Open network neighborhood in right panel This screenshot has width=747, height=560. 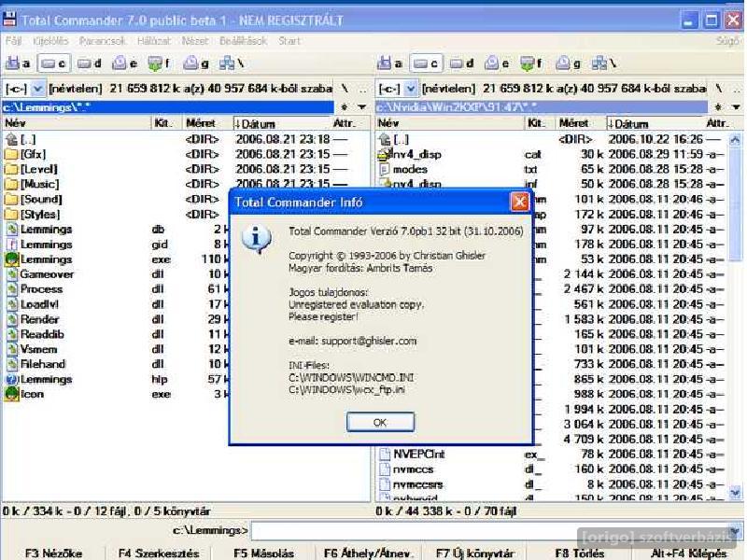point(604,63)
